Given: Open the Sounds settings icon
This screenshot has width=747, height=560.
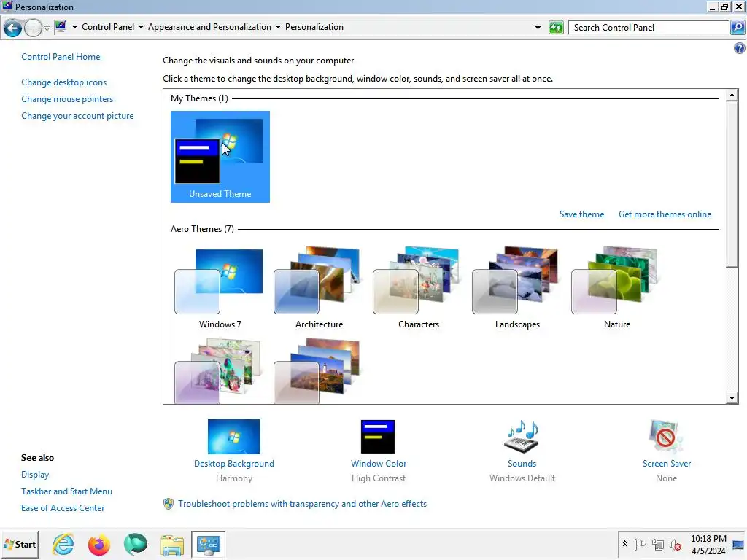Looking at the screenshot, I should [x=522, y=437].
